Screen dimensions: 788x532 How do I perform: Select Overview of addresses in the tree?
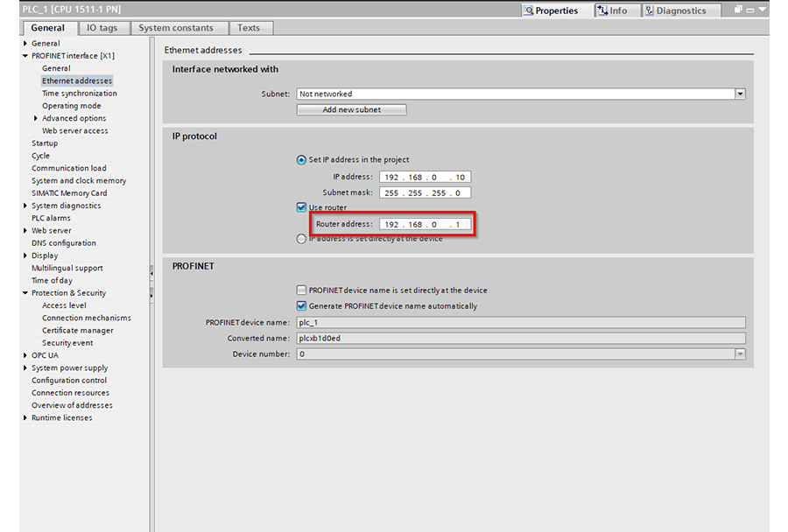[72, 405]
